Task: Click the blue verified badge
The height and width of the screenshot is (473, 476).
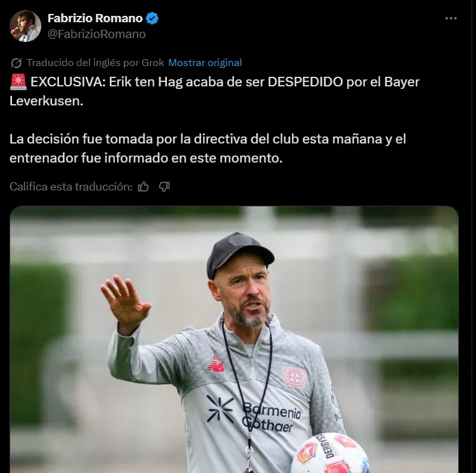Action: (152, 18)
